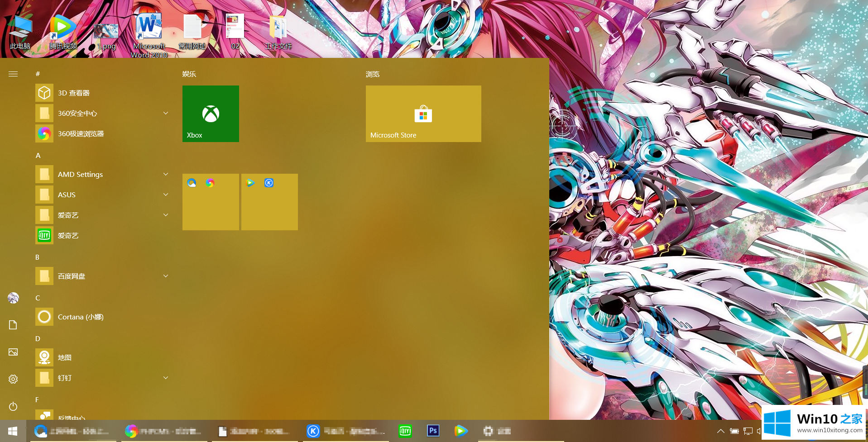Open Settings gear in Start sidebar

(x=13, y=379)
